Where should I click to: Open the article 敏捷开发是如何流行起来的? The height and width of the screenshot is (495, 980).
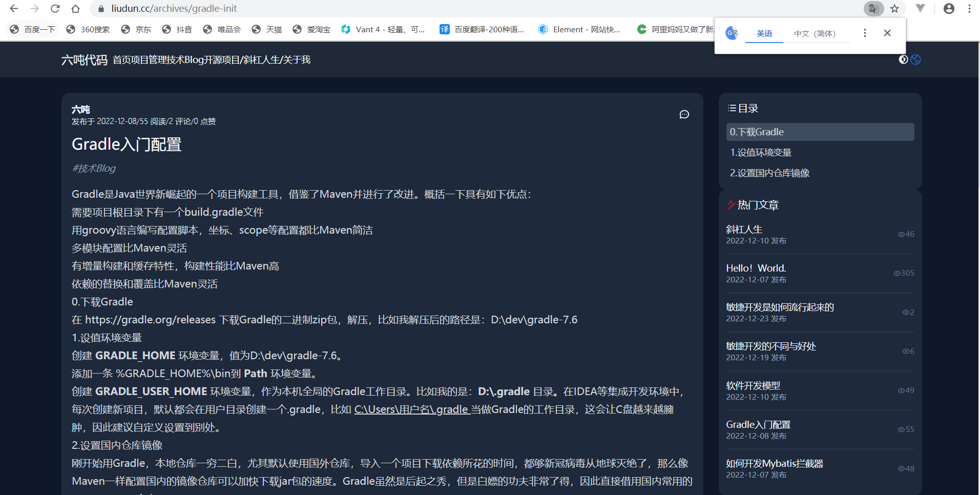780,307
